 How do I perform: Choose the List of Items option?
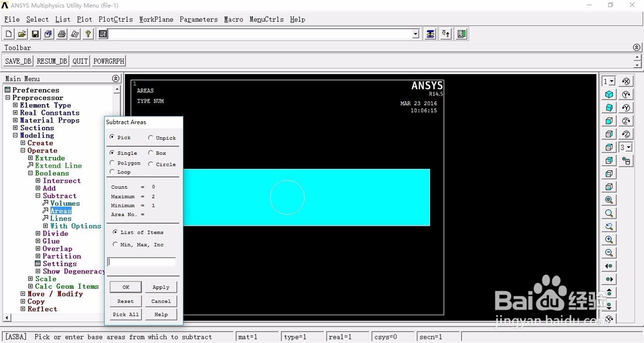(115, 232)
